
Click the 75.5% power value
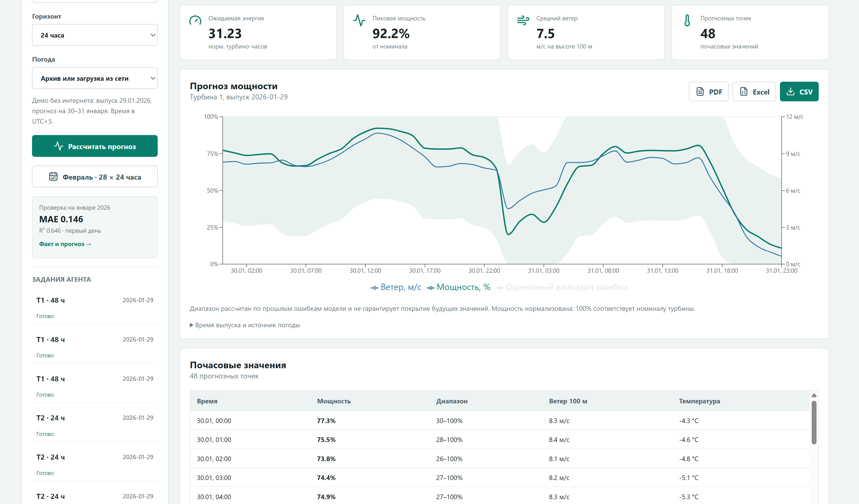326,439
